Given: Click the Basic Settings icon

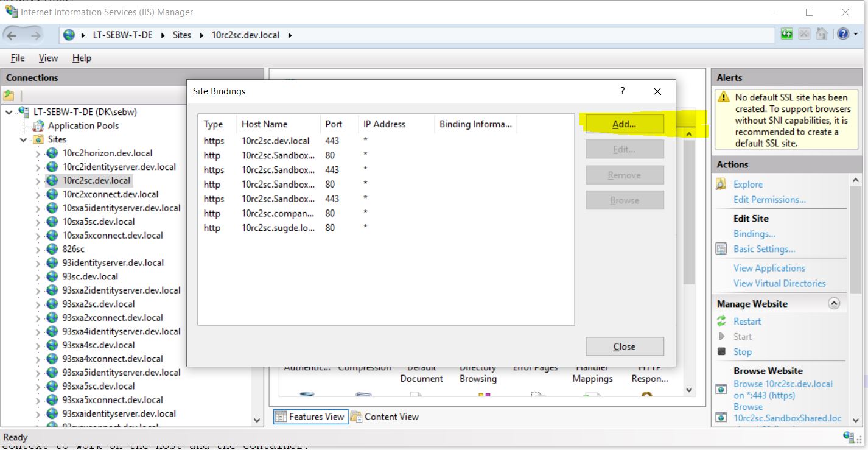Looking at the screenshot, I should (721, 248).
